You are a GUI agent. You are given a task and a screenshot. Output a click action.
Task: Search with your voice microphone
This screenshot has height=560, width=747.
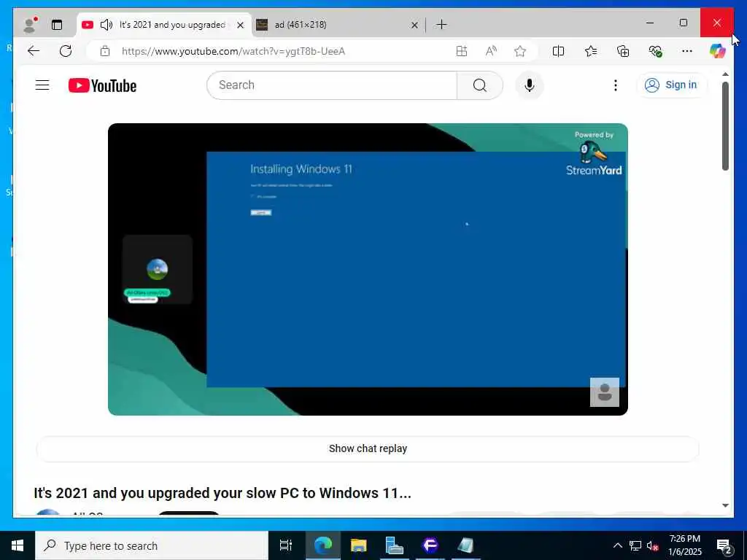[530, 85]
